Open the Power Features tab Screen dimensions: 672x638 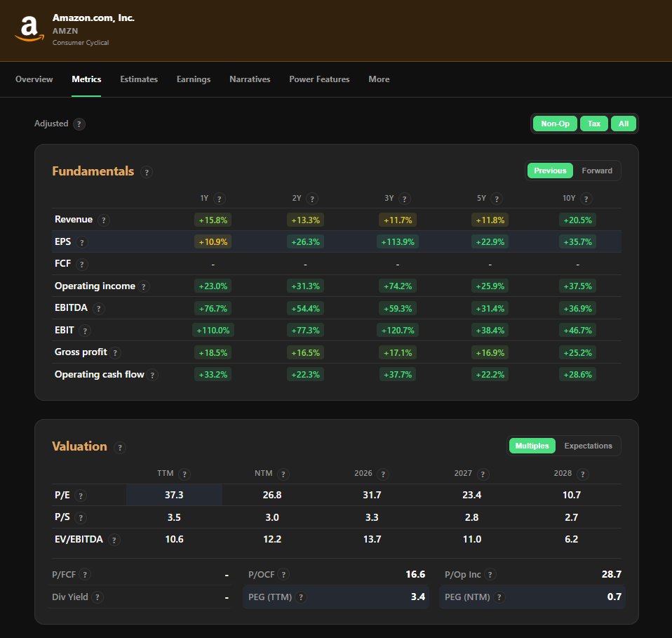coord(319,79)
